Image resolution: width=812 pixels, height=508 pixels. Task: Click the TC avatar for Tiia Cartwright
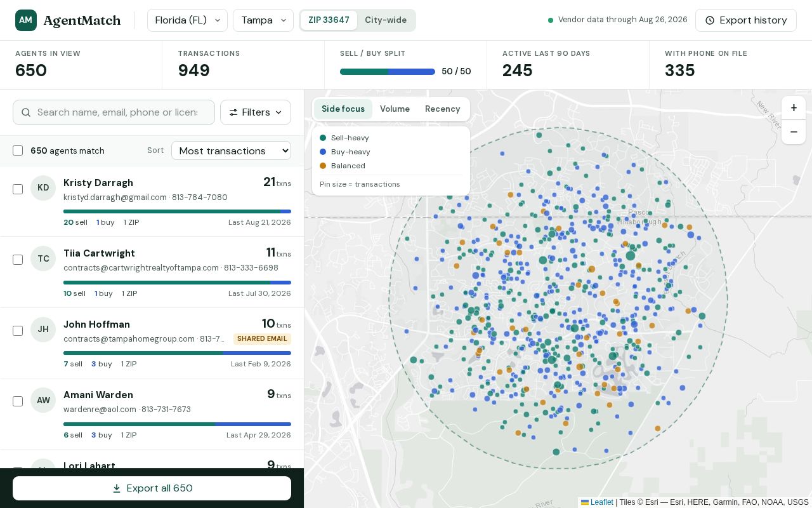tap(43, 258)
